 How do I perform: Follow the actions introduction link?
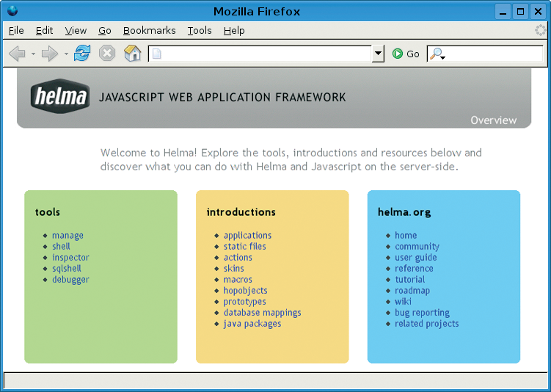point(238,258)
